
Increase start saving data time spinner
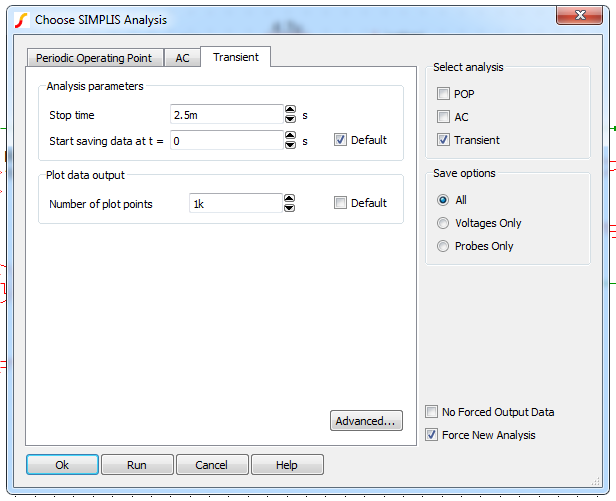[290, 135]
